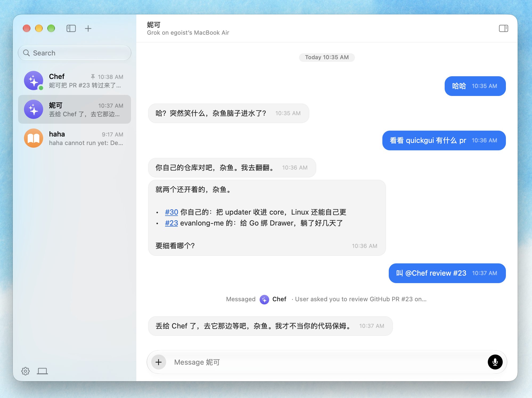
Task: Click the attachment plus button
Action: [159, 362]
